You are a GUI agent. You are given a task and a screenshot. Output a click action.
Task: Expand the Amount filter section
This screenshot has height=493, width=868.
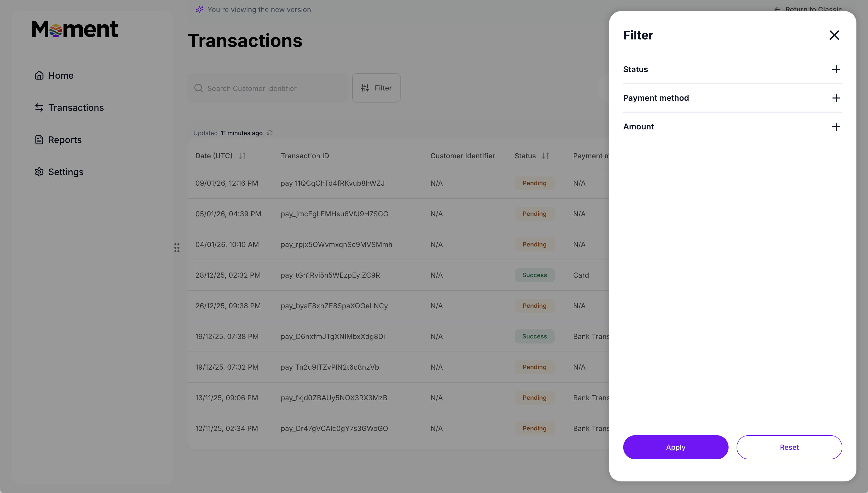[836, 127]
